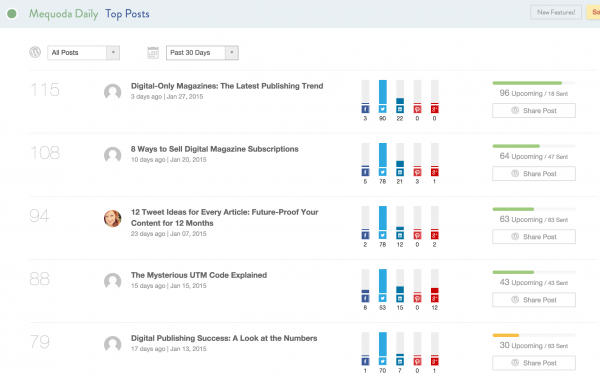600x376 pixels.
Task: Click the score number 79
Action: coord(39,342)
